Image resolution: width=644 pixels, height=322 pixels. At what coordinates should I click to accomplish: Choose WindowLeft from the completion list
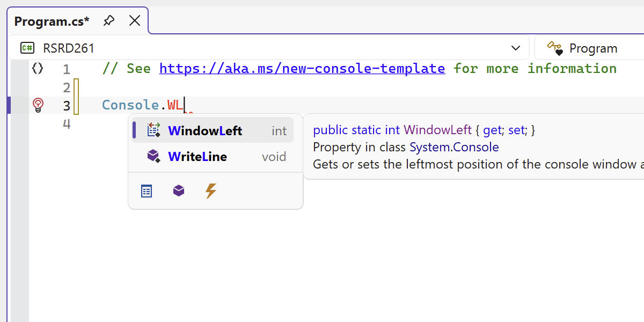[x=205, y=130]
